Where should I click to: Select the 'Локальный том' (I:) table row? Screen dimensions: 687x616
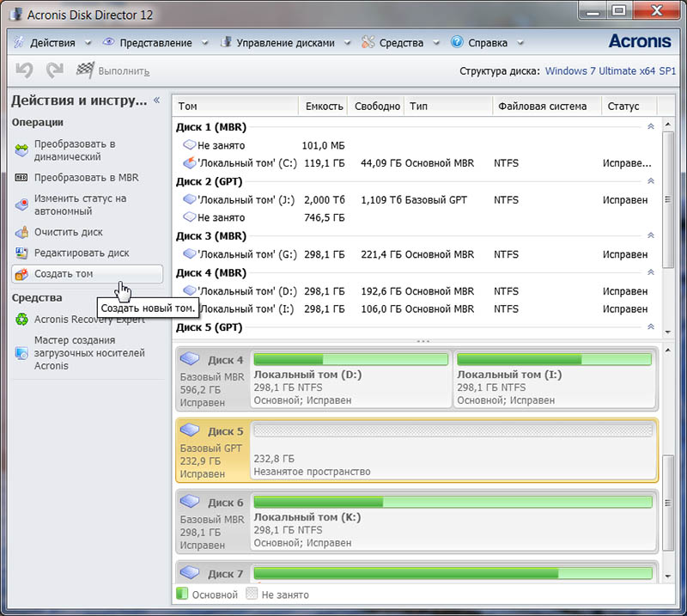(416, 309)
